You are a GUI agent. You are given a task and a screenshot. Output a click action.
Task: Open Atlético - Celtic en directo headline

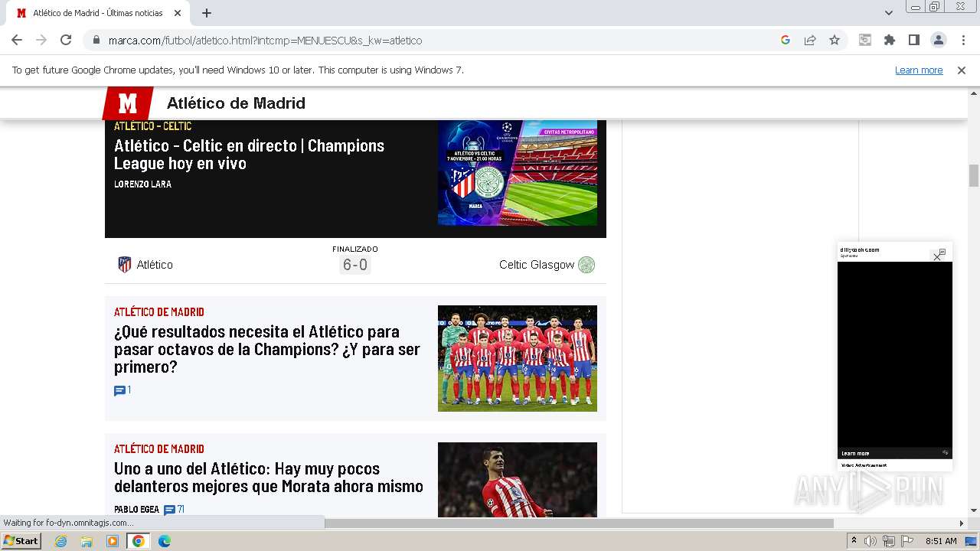[249, 154]
